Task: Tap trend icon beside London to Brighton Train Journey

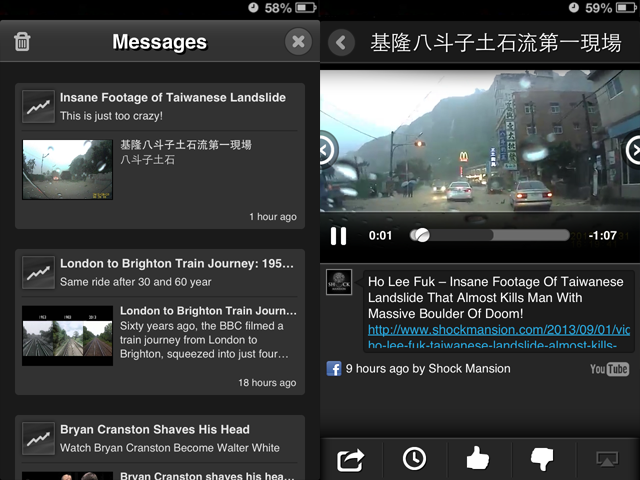Action: click(38, 273)
